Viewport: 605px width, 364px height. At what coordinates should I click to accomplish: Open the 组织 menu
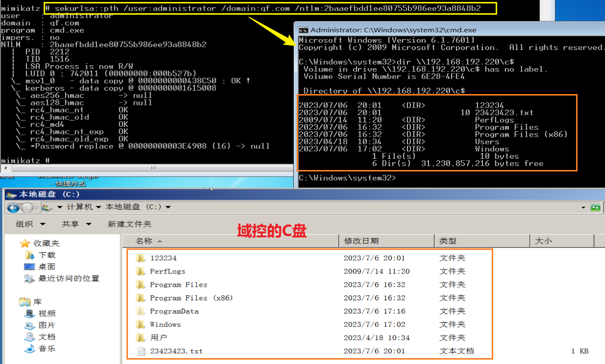(30, 224)
